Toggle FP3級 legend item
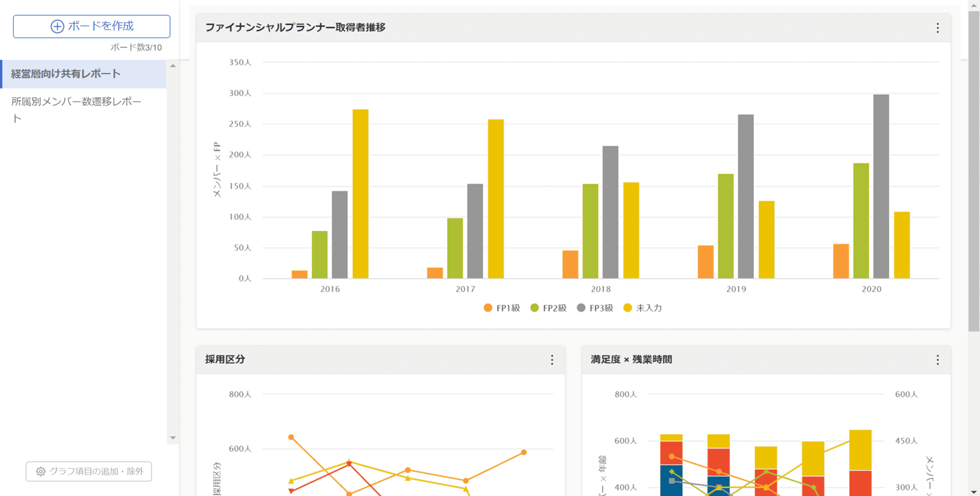 click(x=595, y=308)
